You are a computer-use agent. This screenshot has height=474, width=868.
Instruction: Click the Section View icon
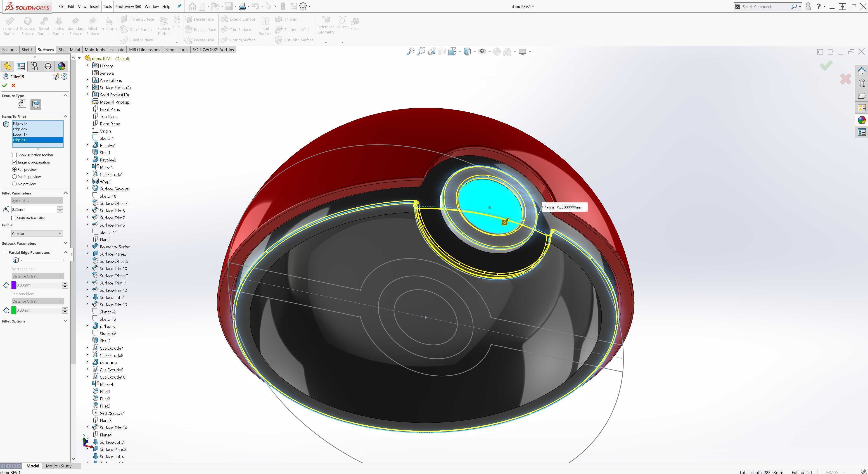[x=442, y=52]
